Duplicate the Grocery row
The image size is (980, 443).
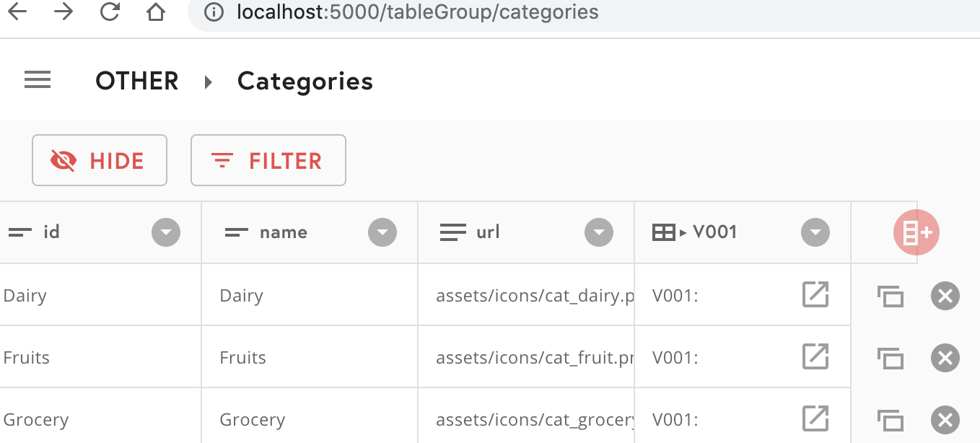tap(891, 419)
